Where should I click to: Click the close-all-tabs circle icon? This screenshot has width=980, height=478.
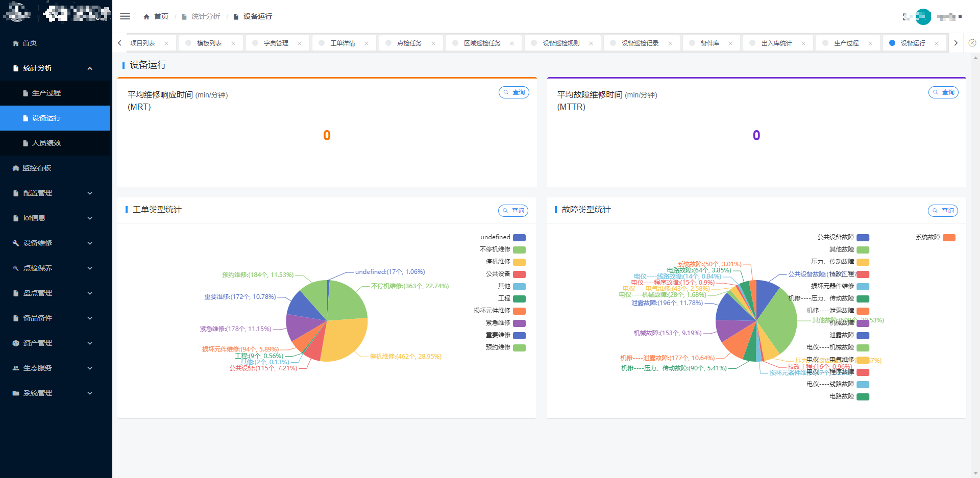(x=972, y=43)
